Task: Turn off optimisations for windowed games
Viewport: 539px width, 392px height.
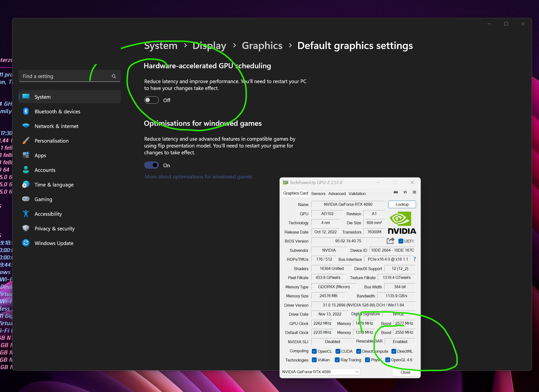Action: pos(151,165)
